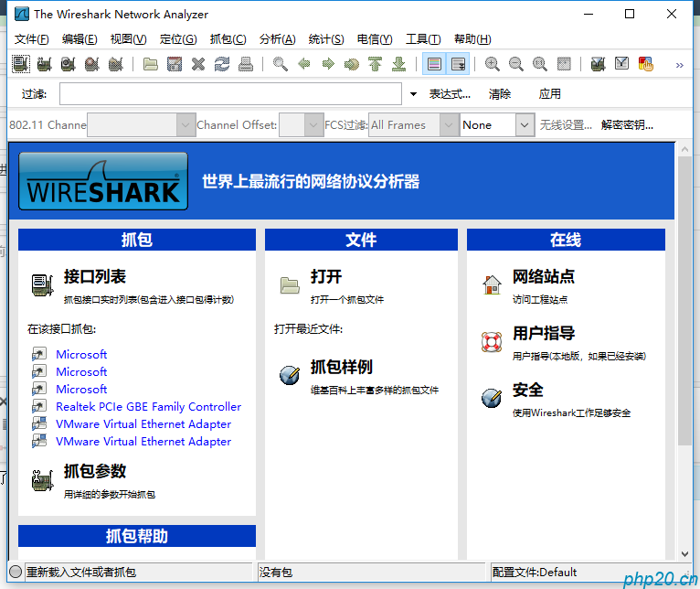Open the 编辑(E) menu
The width and height of the screenshot is (700, 589).
point(80,39)
